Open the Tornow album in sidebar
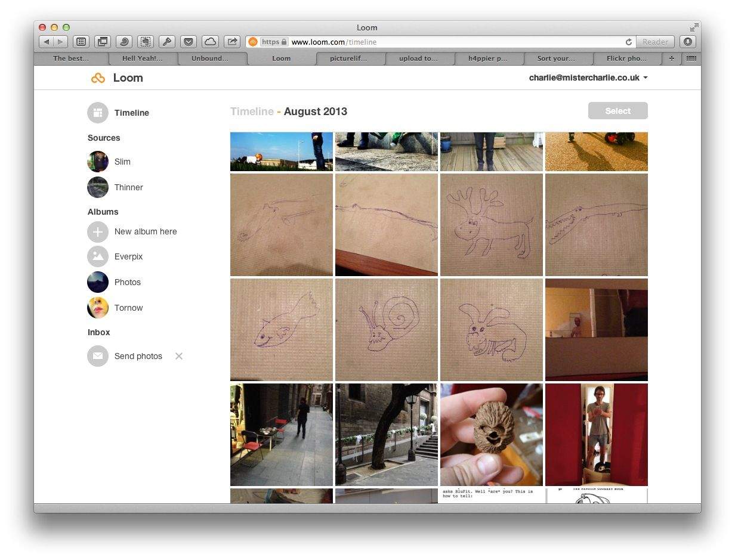 (x=128, y=308)
